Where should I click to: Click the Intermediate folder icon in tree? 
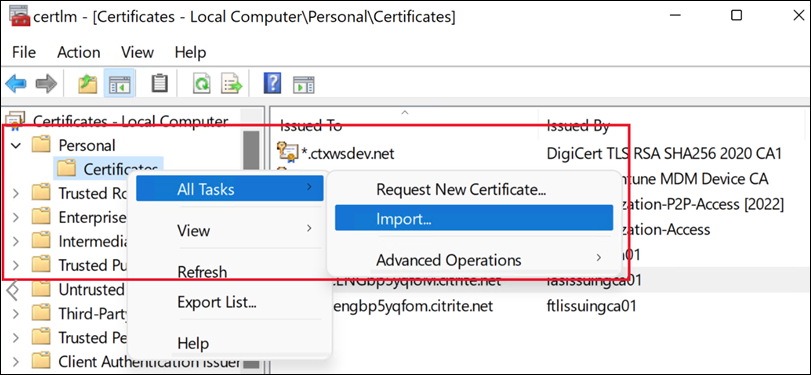(x=41, y=241)
